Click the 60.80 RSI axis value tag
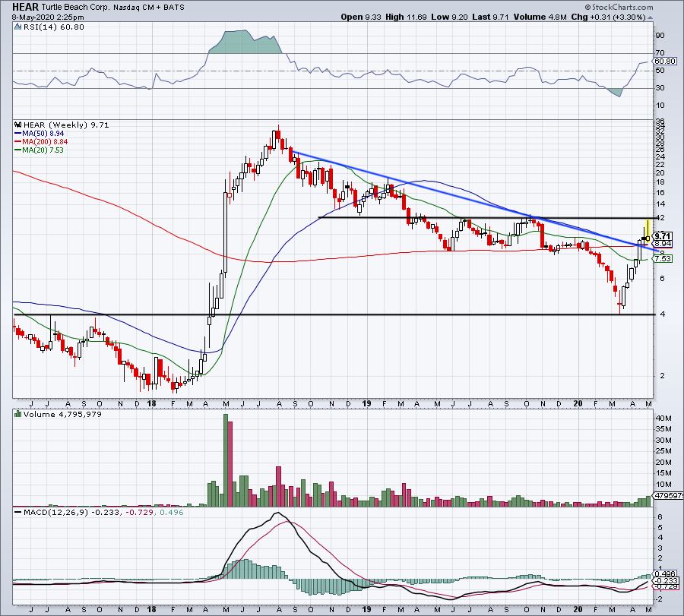The width and height of the screenshot is (684, 616). pos(665,62)
